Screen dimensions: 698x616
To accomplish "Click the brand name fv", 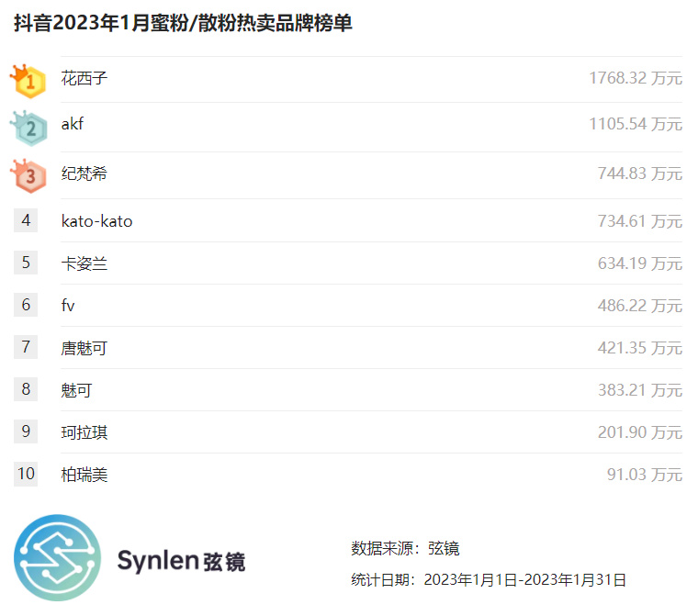I will click(68, 306).
